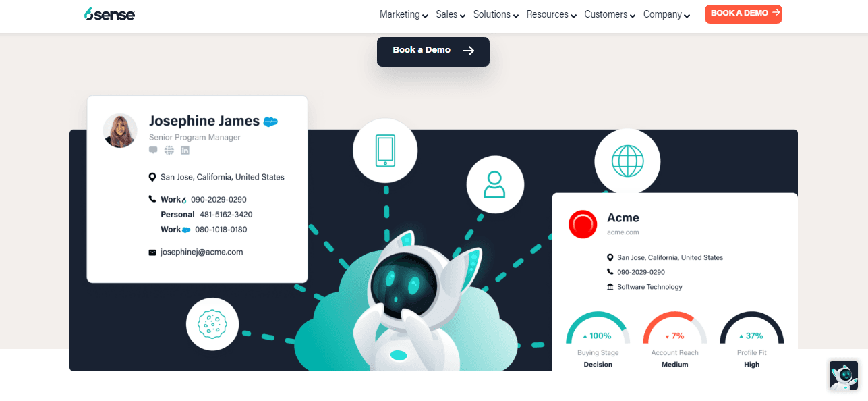Click the person profile icon circle
The width and height of the screenshot is (868, 401).
(x=494, y=184)
